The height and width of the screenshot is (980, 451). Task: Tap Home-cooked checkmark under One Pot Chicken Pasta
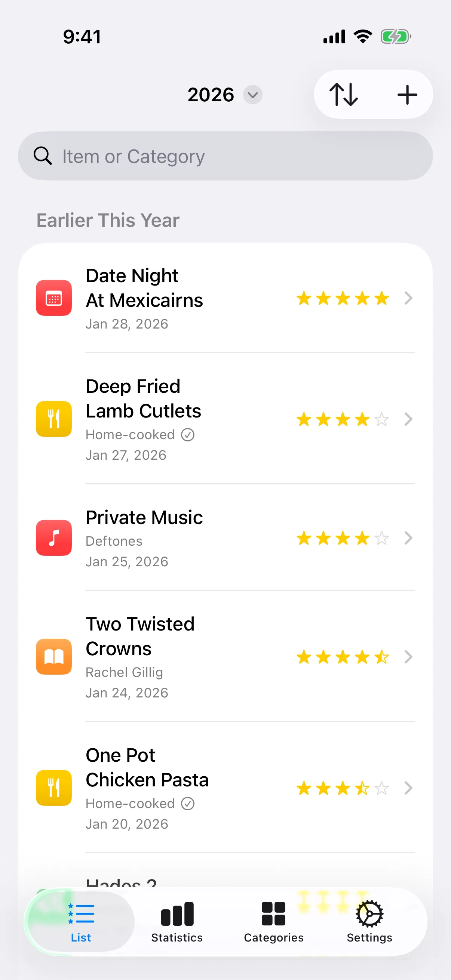tap(188, 804)
